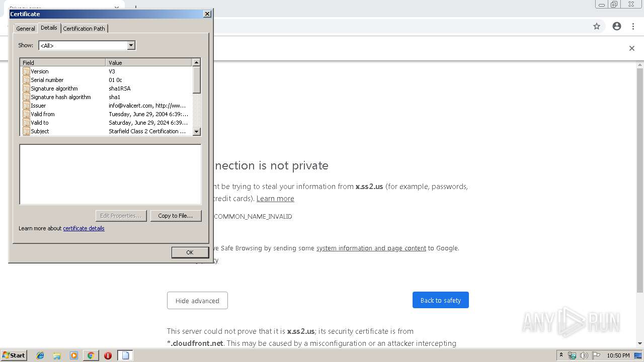
Task: Click the Show dropdown arrow button
Action: click(x=131, y=45)
